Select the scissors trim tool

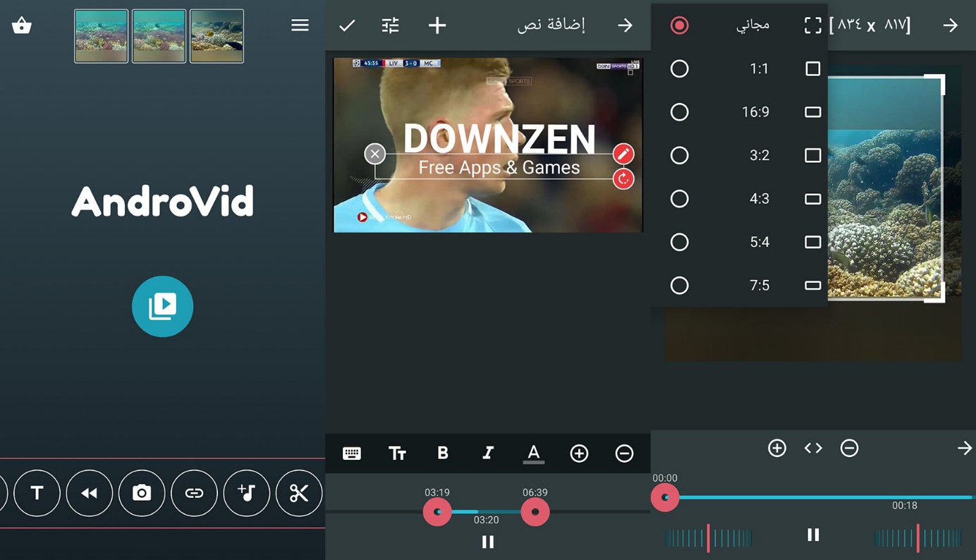click(x=299, y=493)
